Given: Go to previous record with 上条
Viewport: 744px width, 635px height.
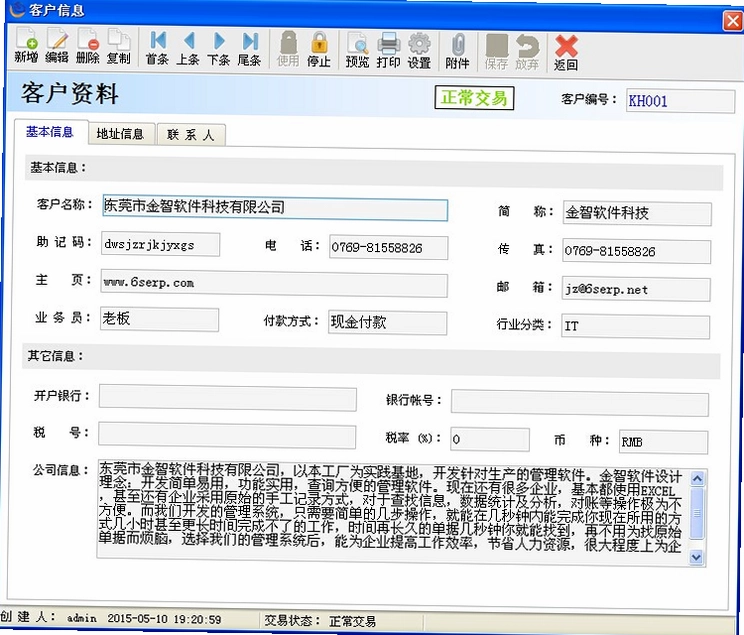Looking at the screenshot, I should tap(188, 48).
